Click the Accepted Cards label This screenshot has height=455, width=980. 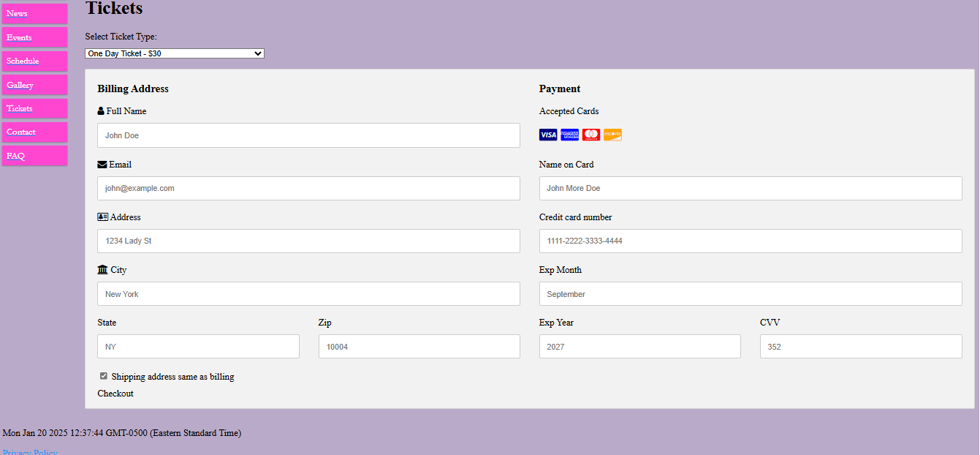click(x=569, y=111)
